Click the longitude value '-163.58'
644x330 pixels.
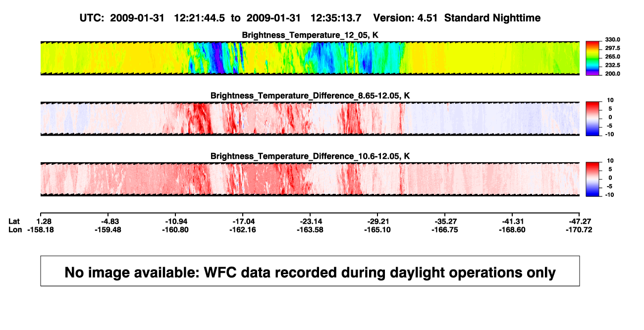pos(310,230)
